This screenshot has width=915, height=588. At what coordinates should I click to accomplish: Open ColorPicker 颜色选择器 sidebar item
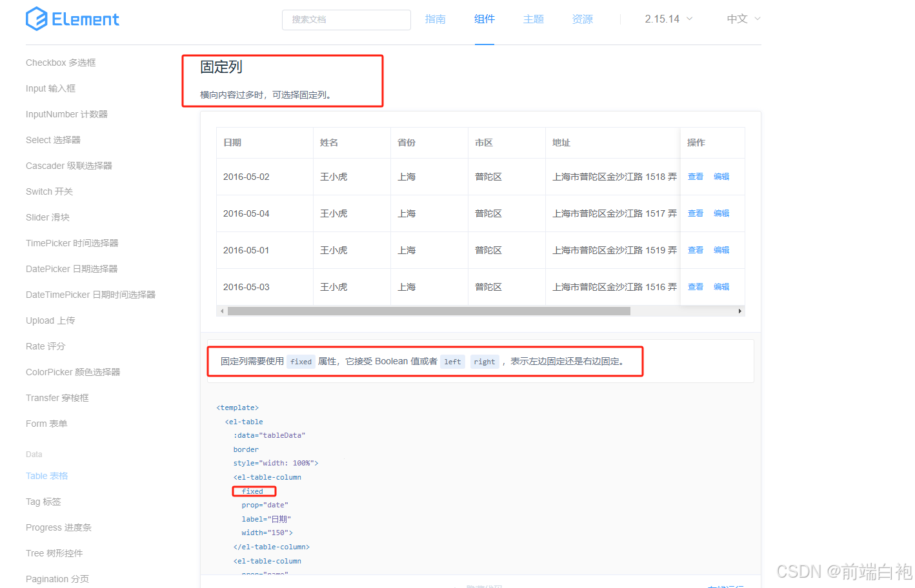tap(73, 372)
